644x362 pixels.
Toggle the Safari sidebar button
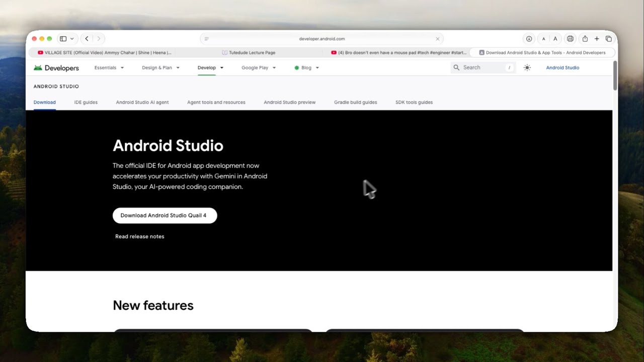click(63, 39)
